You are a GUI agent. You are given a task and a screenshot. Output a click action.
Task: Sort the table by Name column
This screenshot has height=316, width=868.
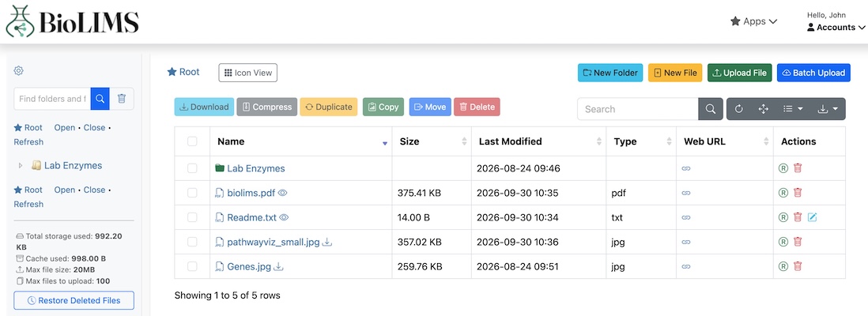pos(300,141)
